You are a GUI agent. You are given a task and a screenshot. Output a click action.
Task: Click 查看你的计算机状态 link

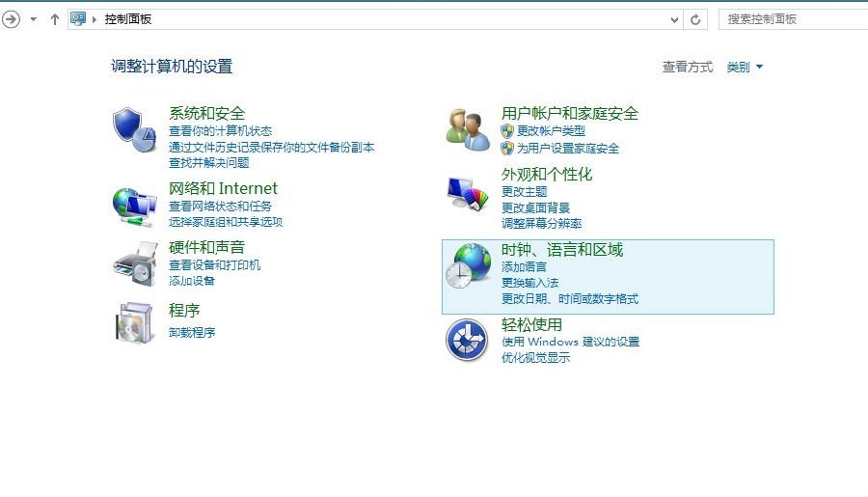pos(220,130)
